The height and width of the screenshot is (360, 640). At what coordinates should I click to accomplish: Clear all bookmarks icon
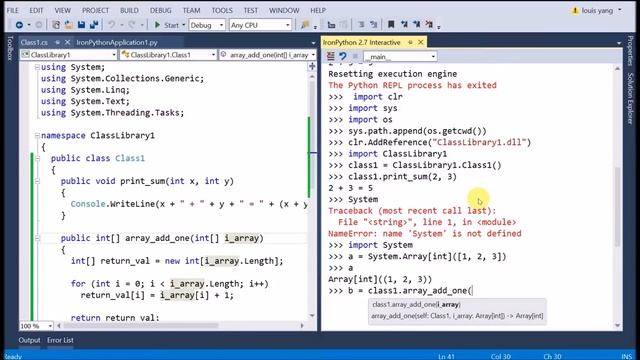coord(429,25)
